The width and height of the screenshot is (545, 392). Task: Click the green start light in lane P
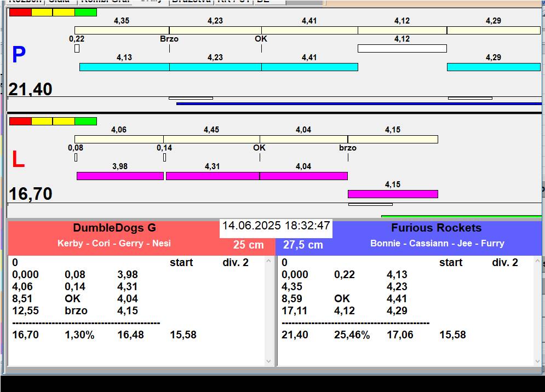click(x=85, y=12)
